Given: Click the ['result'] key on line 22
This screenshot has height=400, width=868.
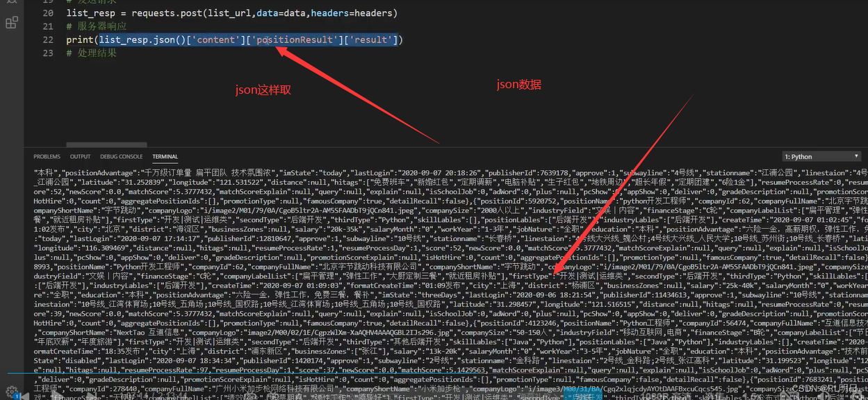Looking at the screenshot, I should click(370, 40).
